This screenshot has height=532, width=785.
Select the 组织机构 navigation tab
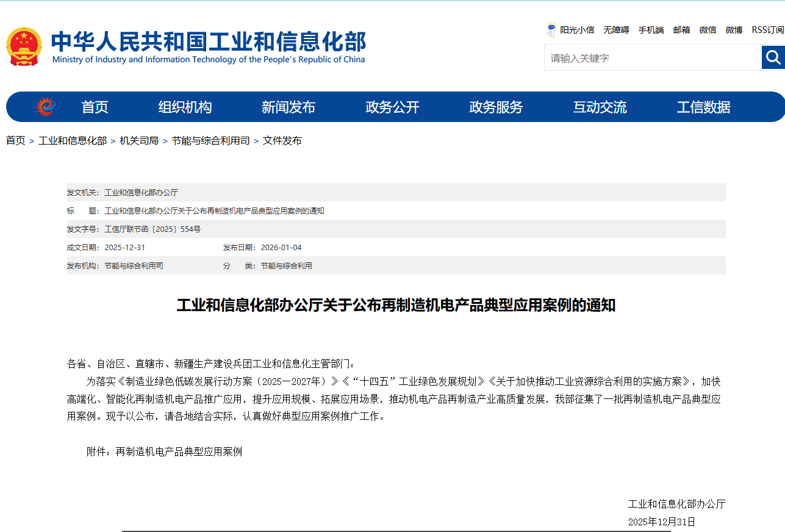[x=185, y=107]
